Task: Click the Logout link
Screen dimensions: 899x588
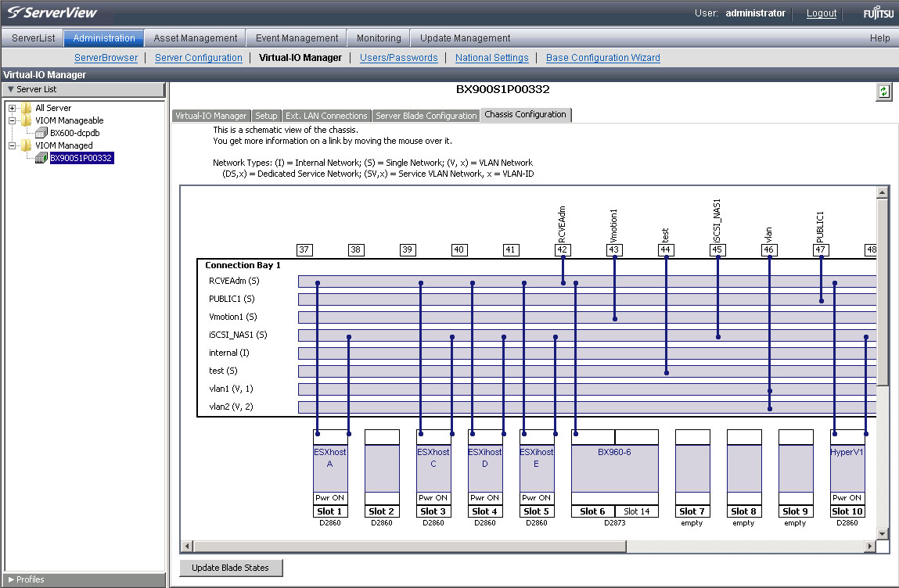Action: pyautogui.click(x=821, y=13)
